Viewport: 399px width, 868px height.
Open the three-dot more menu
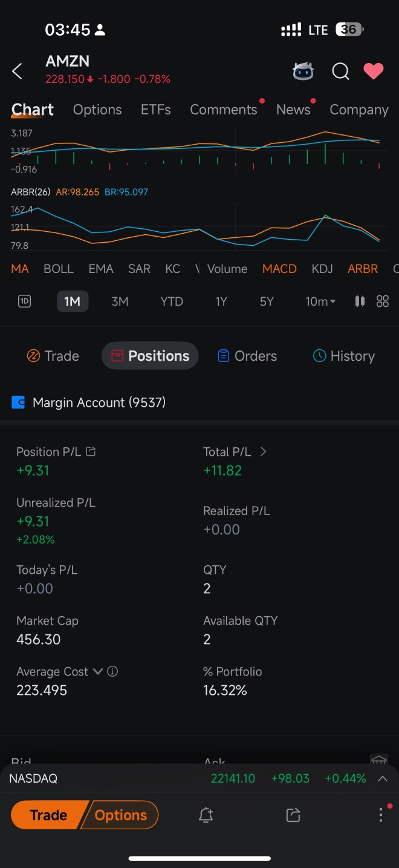point(381,815)
